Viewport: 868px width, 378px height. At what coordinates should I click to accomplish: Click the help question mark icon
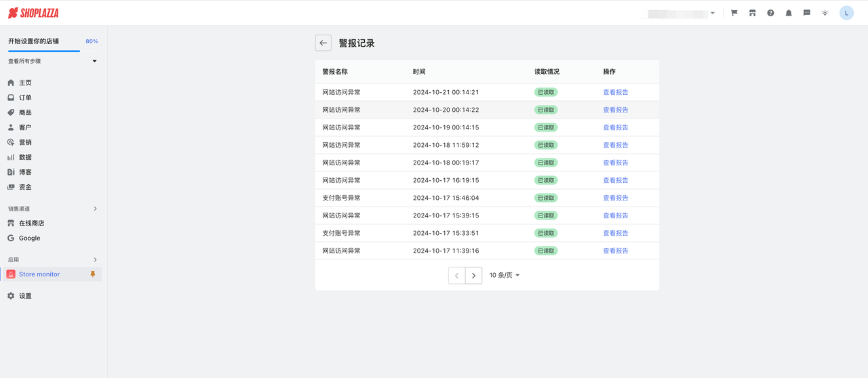click(770, 13)
